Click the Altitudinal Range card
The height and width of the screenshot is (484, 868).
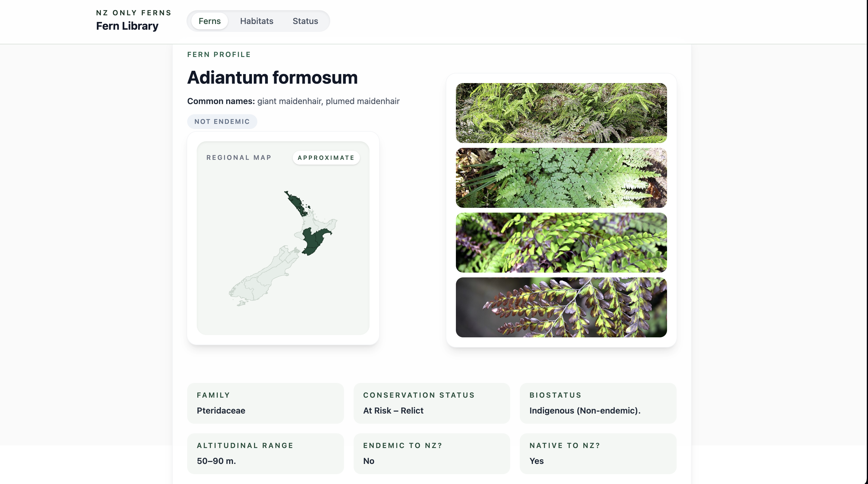pyautogui.click(x=265, y=453)
